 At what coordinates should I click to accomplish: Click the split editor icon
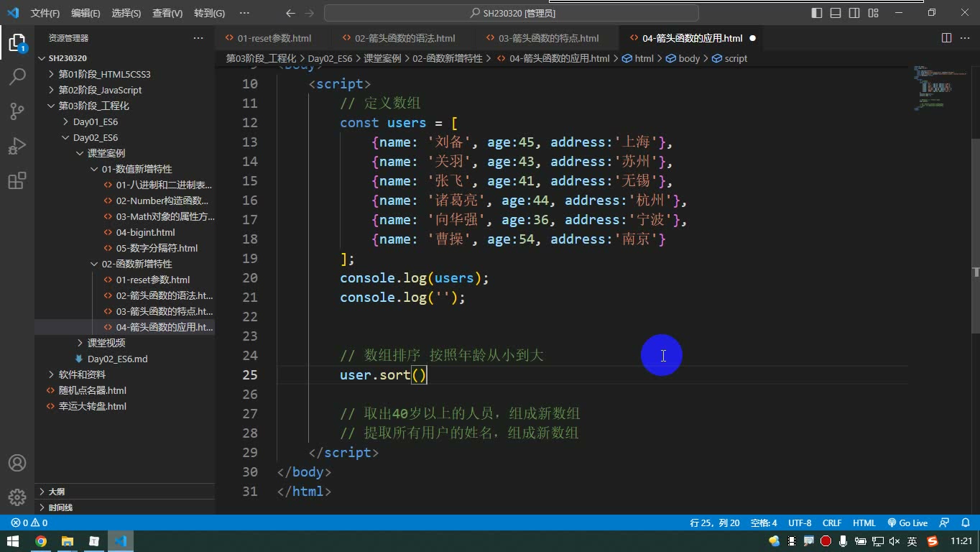(947, 38)
